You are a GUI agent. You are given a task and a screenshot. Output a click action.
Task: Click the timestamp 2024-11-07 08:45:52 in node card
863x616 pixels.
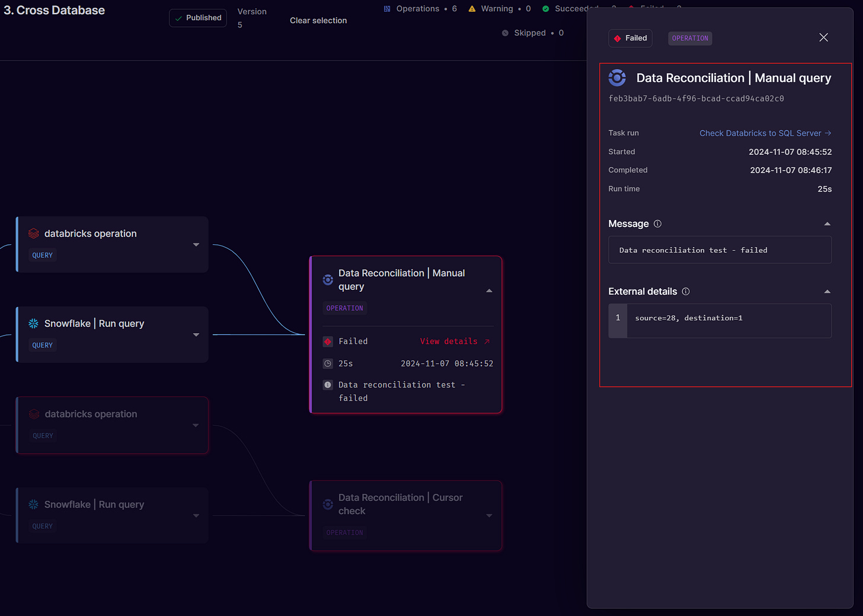pyautogui.click(x=447, y=363)
